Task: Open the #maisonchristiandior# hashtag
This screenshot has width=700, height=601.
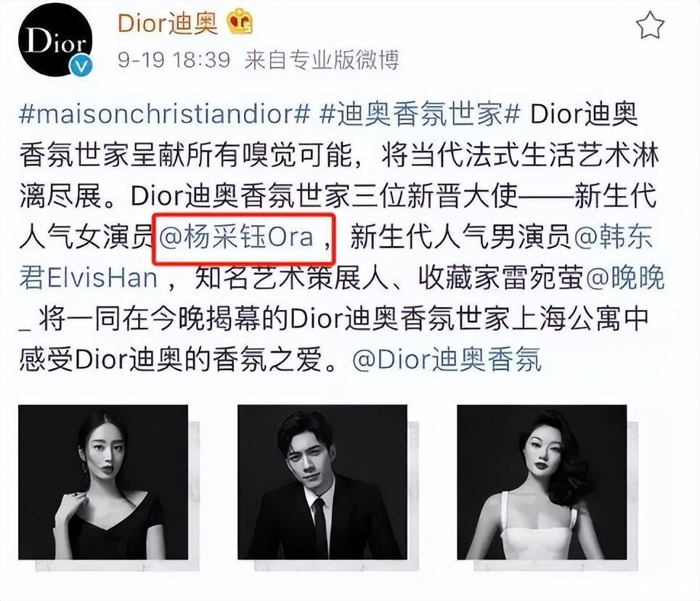Action: (x=165, y=114)
